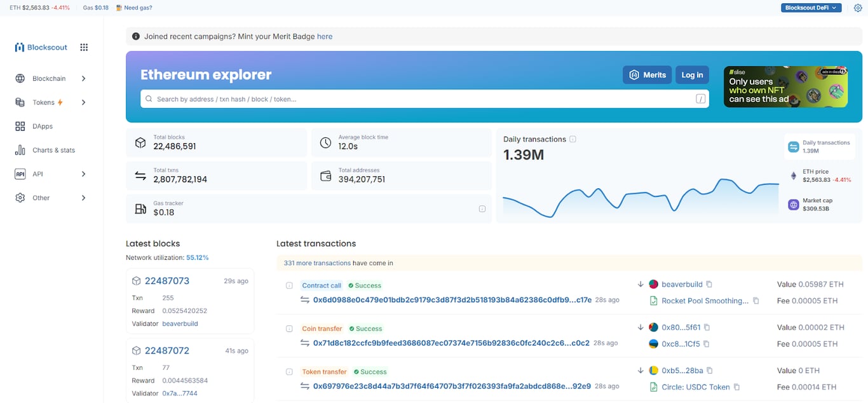Image resolution: width=868 pixels, height=403 pixels.
Task: Click the Network utilization 55.12% value
Action: coord(197,257)
